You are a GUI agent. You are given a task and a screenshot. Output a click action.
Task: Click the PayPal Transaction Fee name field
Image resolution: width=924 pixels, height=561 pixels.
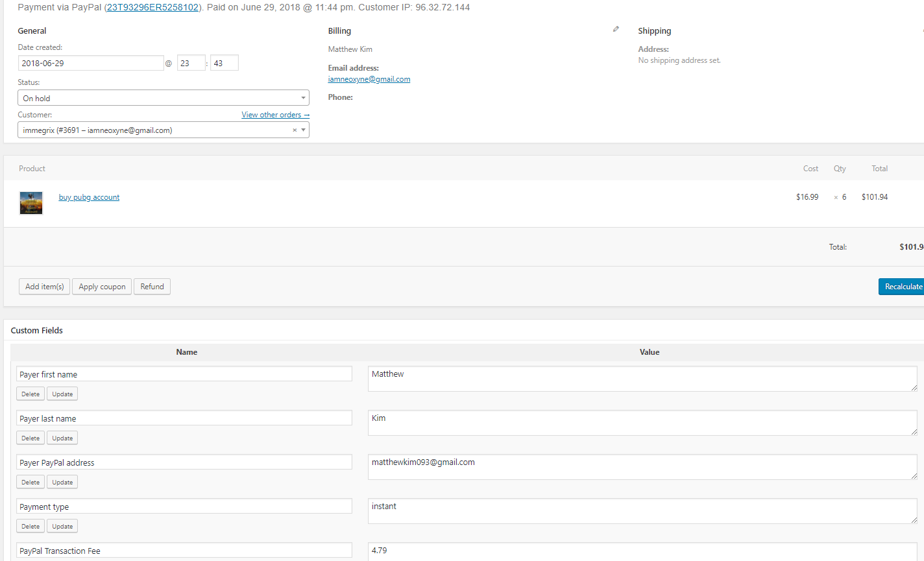(x=184, y=551)
